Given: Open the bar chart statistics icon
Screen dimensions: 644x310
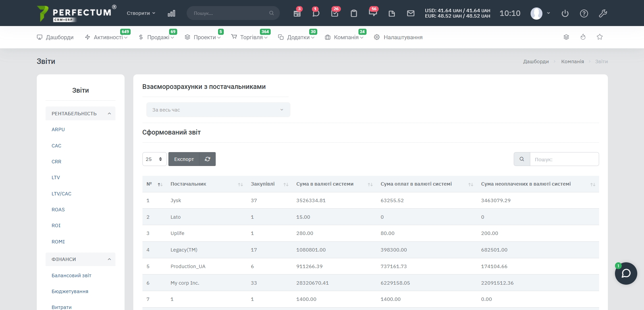Looking at the screenshot, I should 171,14.
